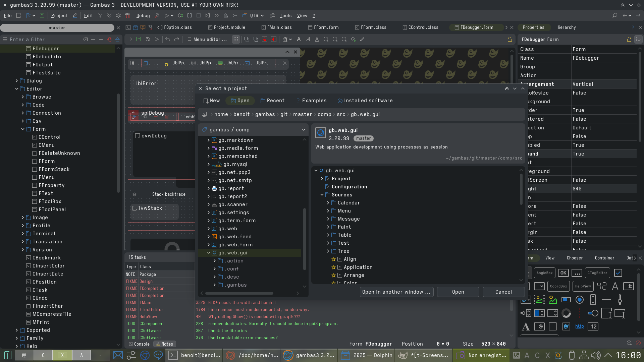
Task: Select the TimeBox clock control in toolbox
Action: pyautogui.click(x=539, y=327)
